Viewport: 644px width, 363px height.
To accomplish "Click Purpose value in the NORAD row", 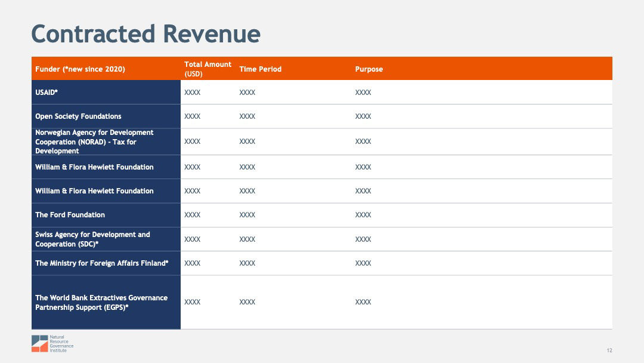I will point(363,141).
